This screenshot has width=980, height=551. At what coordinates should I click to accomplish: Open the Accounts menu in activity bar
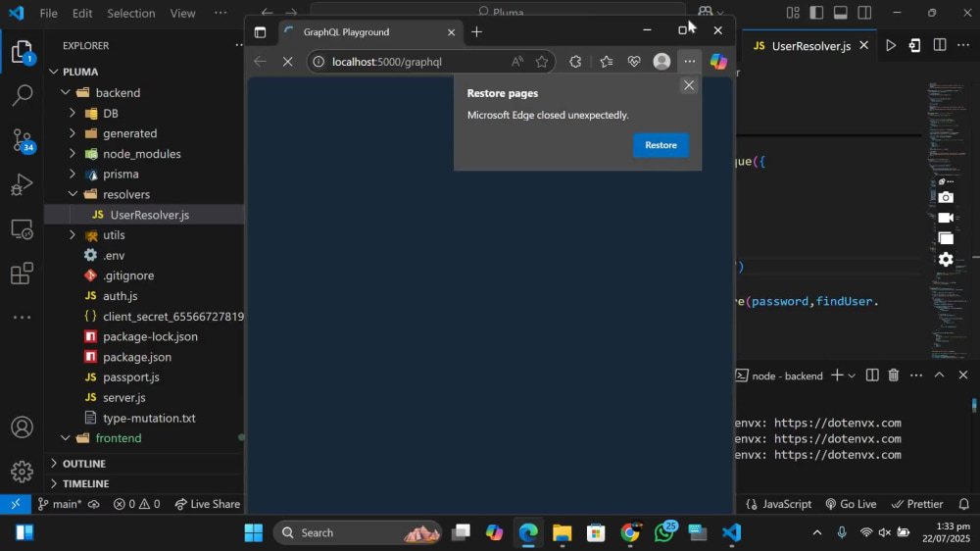pyautogui.click(x=22, y=427)
